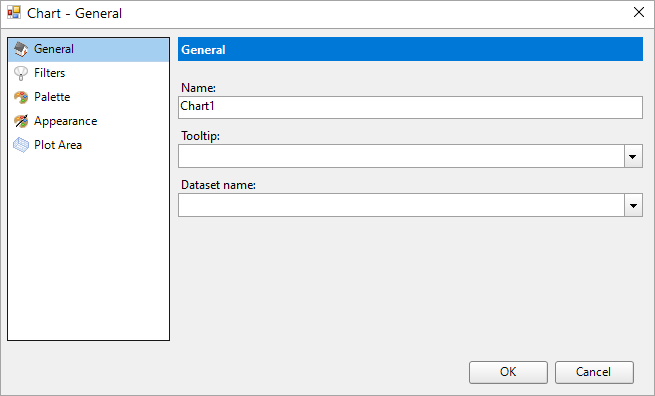This screenshot has height=396, width=655.
Task: Focus the Name field containing Chart1
Action: click(410, 107)
